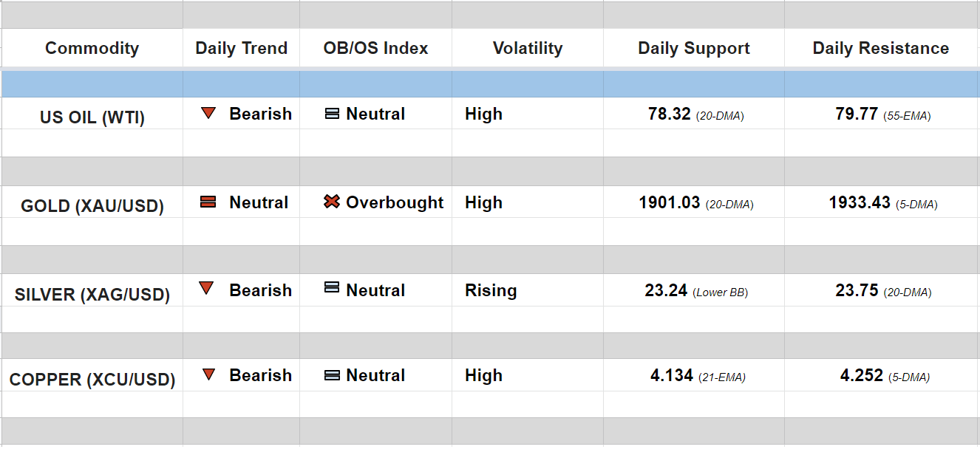Select the US OIL (WTI) cell
This screenshot has height=469, width=980.
pyautogui.click(x=92, y=117)
